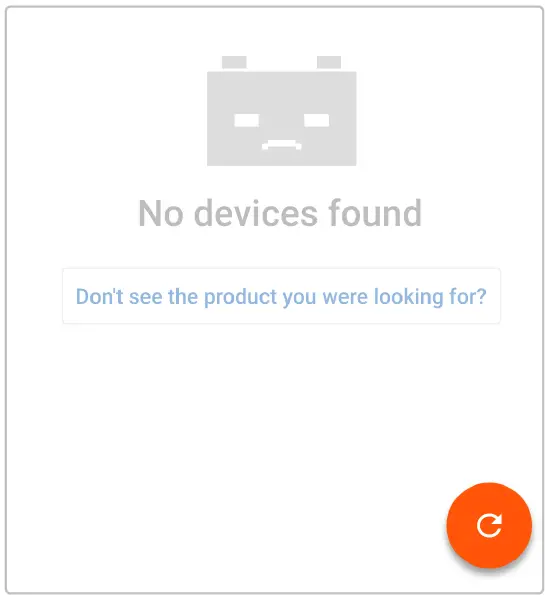Click the robot's left eye
This screenshot has height=595, width=545.
tap(247, 120)
